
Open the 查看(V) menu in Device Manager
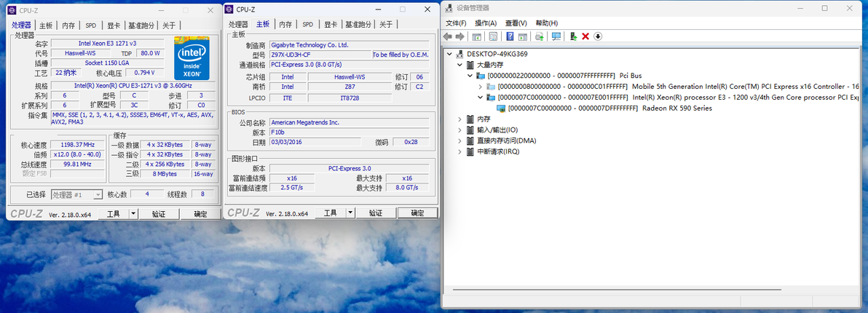[x=516, y=23]
